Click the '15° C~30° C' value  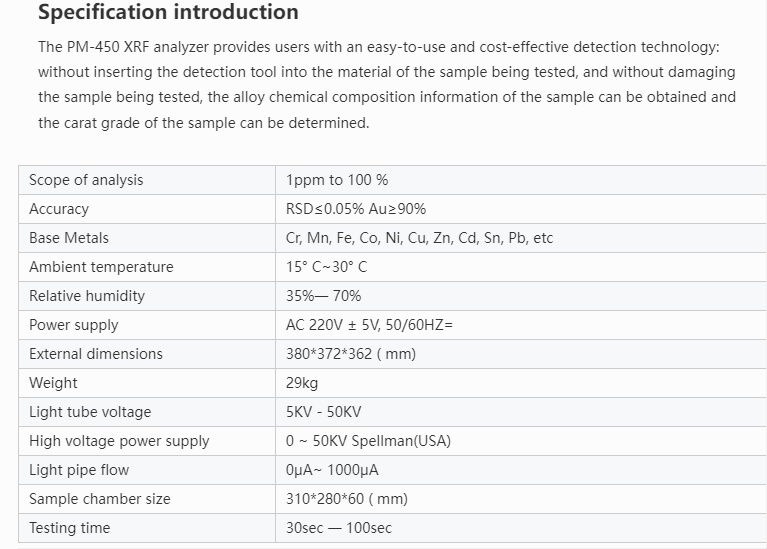(326, 267)
